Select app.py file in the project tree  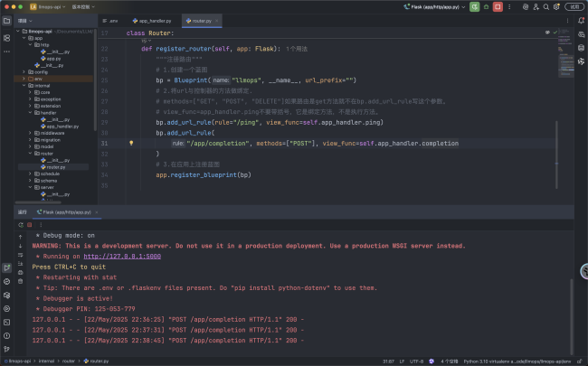52,59
